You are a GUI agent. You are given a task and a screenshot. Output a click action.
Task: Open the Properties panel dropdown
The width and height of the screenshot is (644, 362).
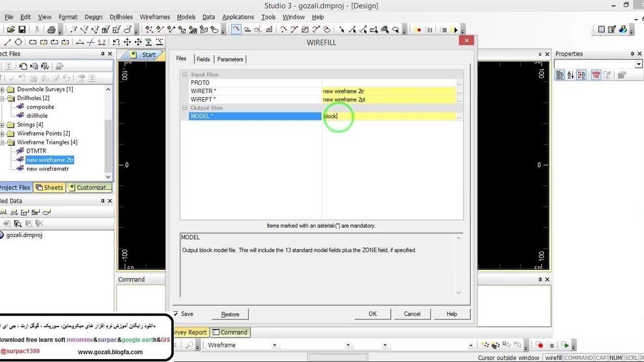[x=638, y=64]
